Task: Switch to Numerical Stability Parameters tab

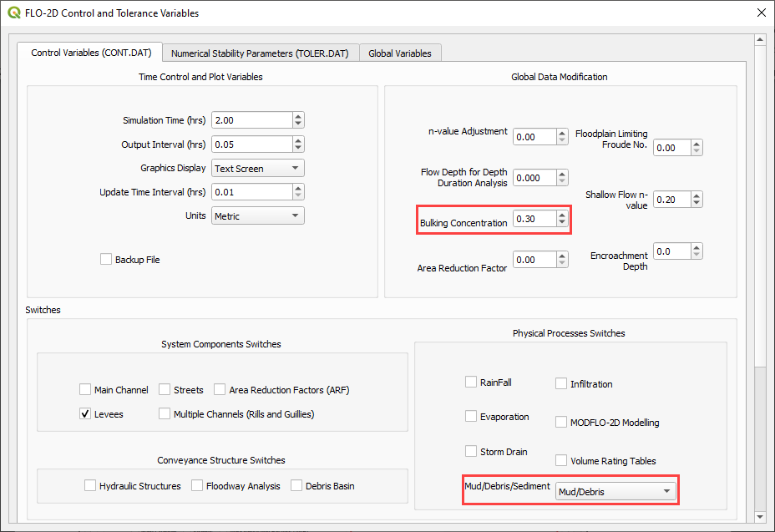Action: (261, 53)
